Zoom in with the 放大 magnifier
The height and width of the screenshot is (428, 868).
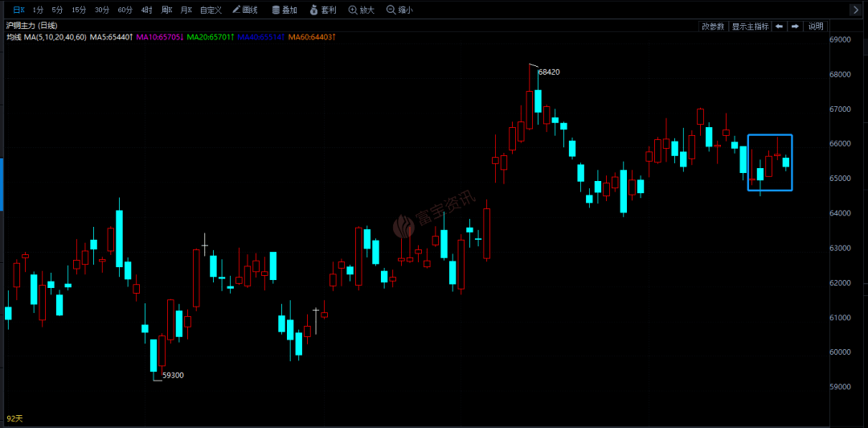click(362, 10)
